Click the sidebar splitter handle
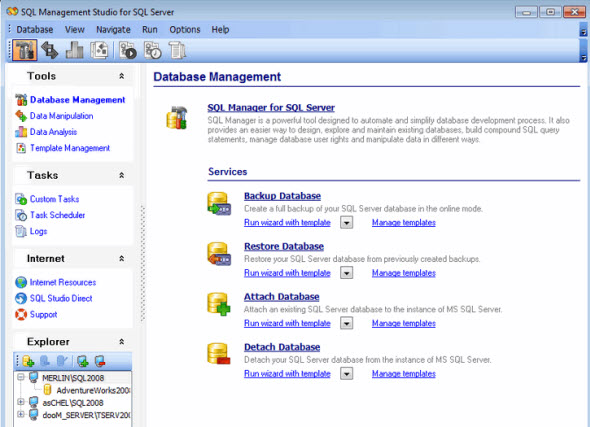Viewport: 590px width, 427px height. point(143,263)
